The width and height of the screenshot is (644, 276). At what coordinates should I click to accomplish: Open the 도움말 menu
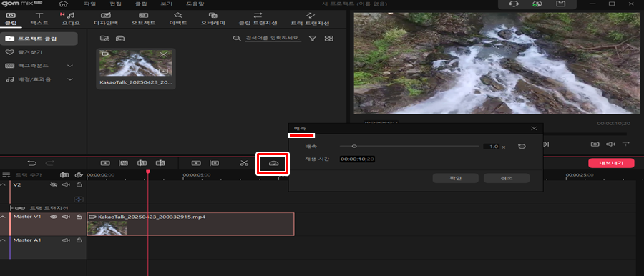195,4
